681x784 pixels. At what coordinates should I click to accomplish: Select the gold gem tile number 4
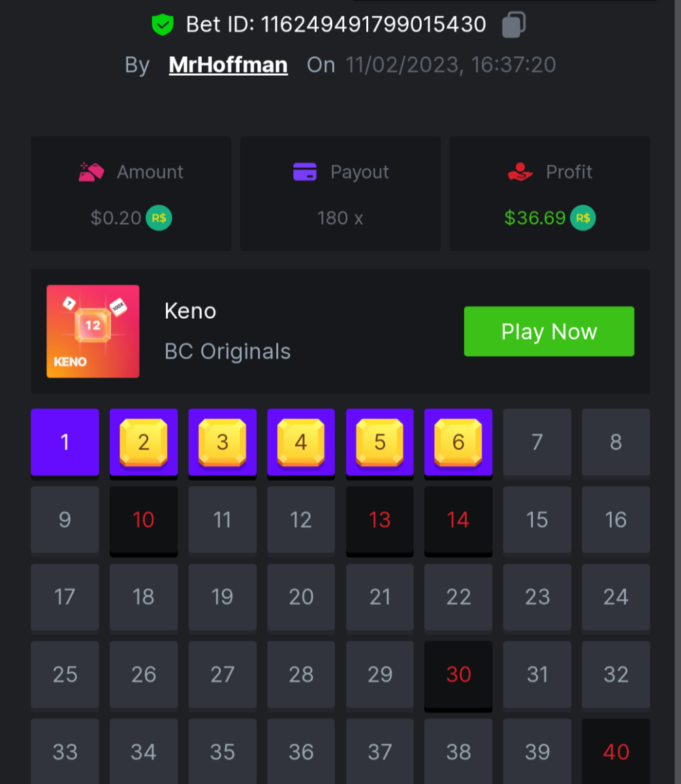(x=301, y=442)
